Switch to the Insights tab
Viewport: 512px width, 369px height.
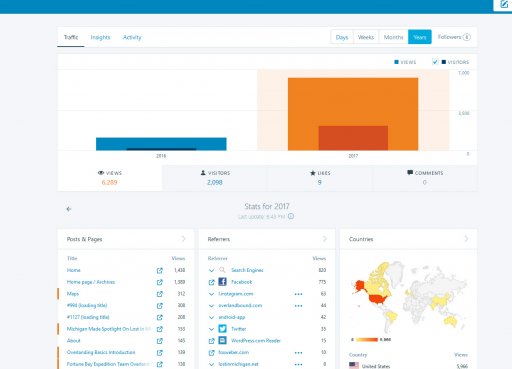coord(100,37)
